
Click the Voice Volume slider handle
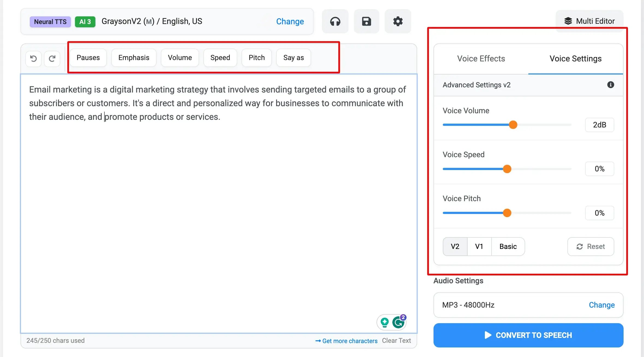click(513, 125)
